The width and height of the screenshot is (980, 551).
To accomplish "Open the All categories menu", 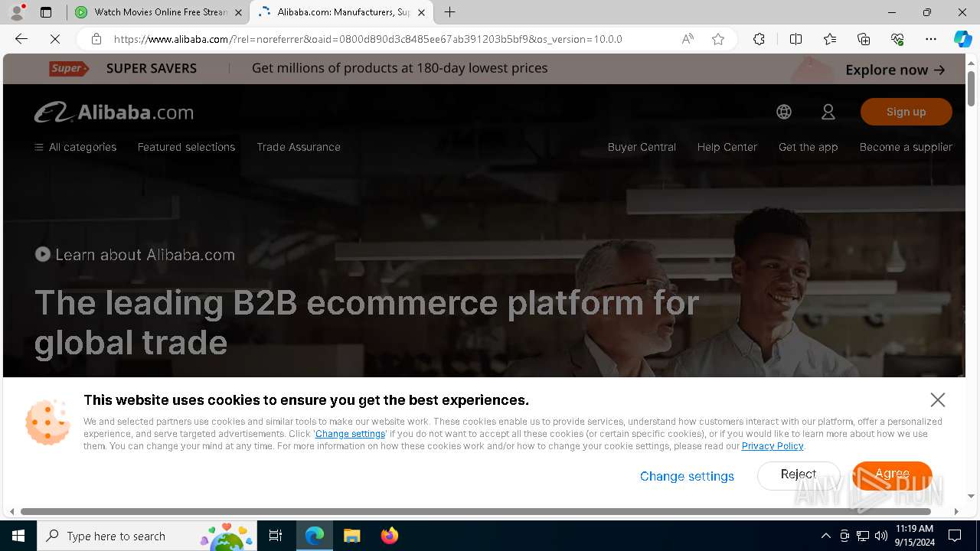I will 76,147.
